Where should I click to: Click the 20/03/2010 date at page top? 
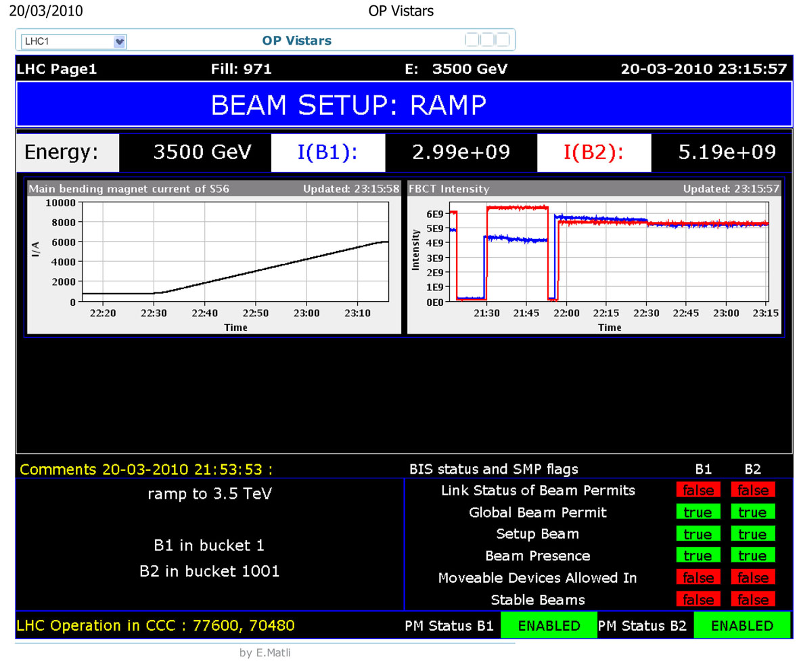click(46, 11)
